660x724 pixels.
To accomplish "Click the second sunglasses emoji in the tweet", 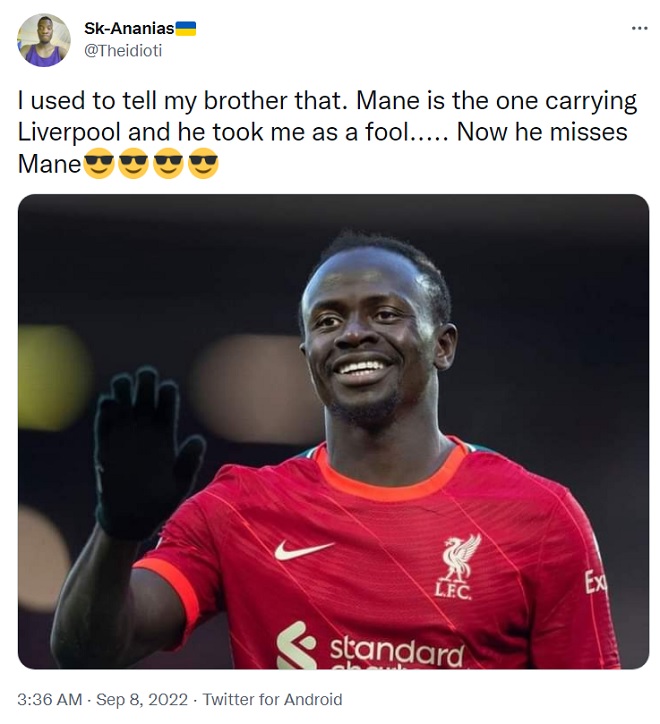I will click(133, 163).
